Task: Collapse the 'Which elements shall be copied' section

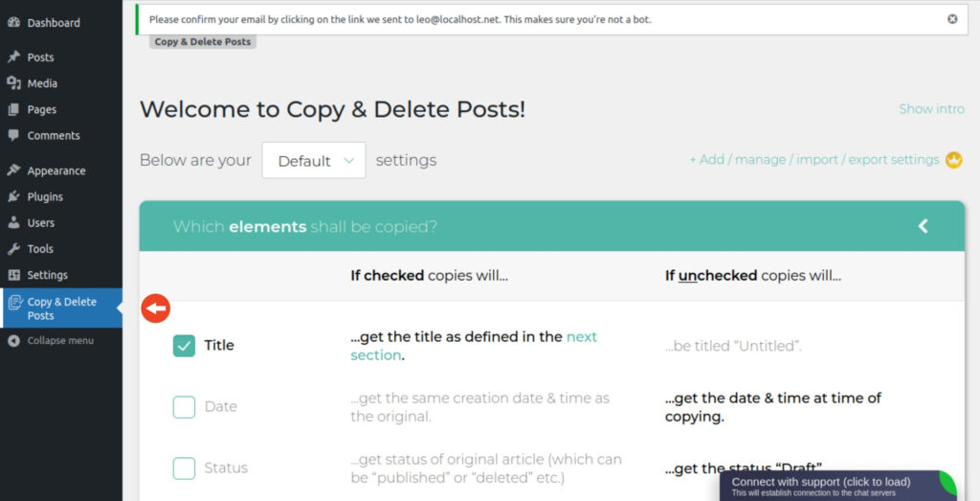Action: [x=924, y=226]
